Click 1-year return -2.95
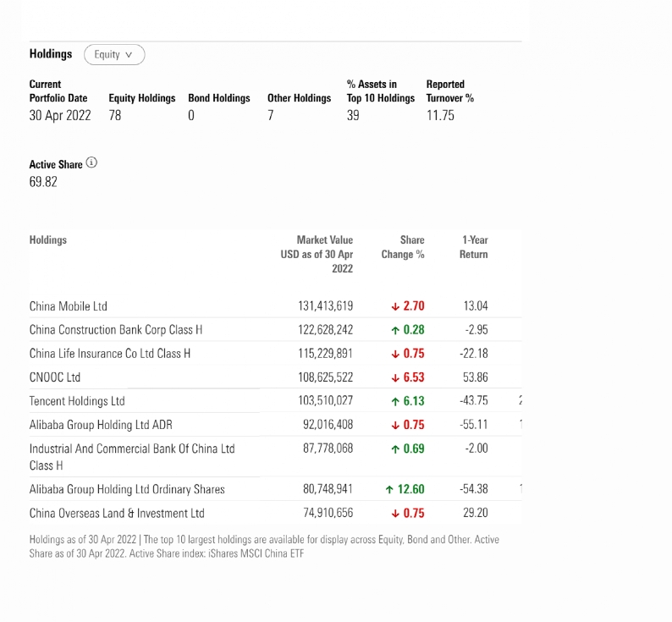This screenshot has height=622, width=672. pos(476,330)
